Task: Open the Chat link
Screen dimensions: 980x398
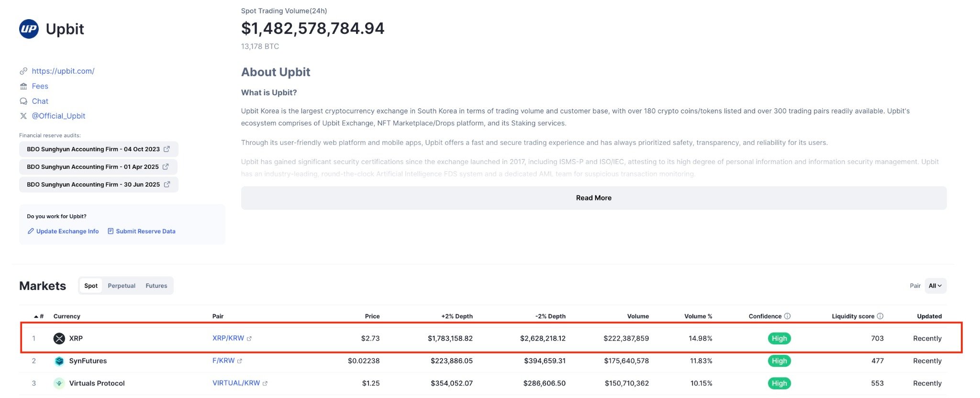Action: [40, 101]
